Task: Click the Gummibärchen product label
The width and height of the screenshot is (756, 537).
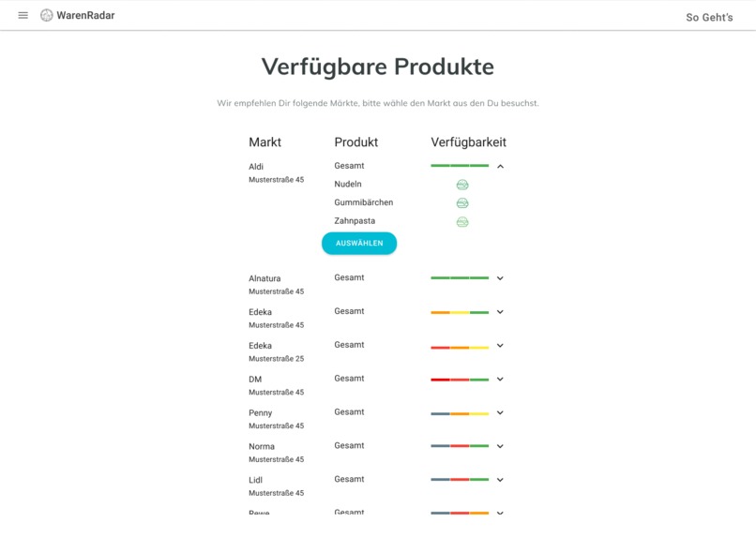Action: (x=364, y=202)
